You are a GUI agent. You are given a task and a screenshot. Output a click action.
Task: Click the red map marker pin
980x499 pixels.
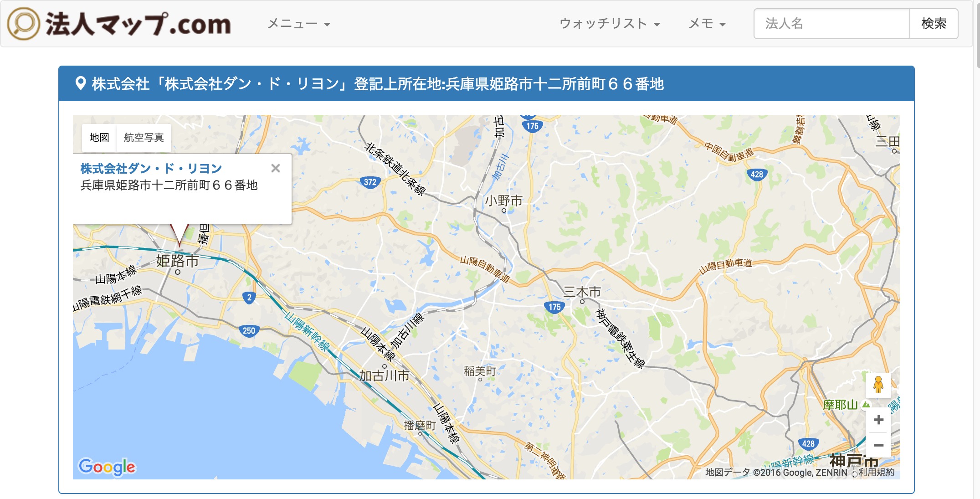click(x=180, y=235)
